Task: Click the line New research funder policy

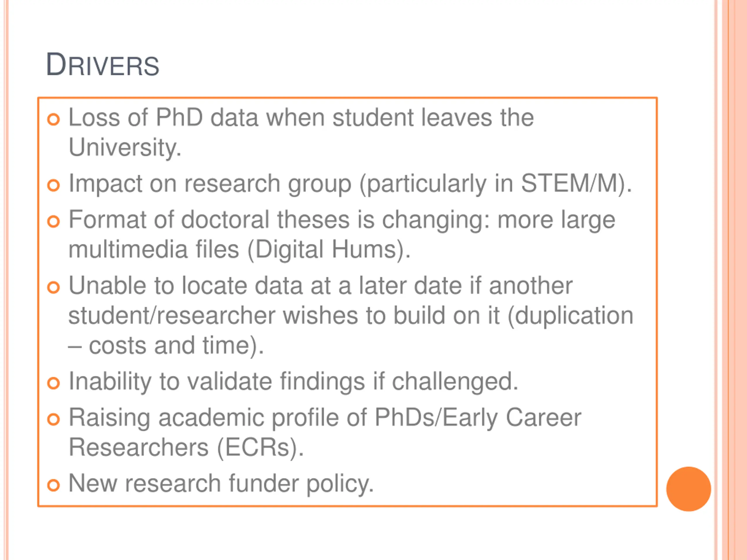Action: point(221,483)
